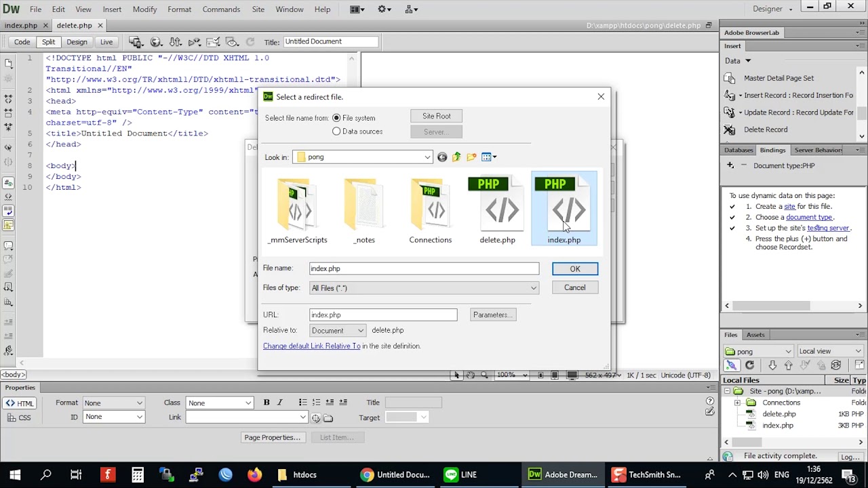
Task: Select delete.php file icon in dialog
Action: point(498,210)
